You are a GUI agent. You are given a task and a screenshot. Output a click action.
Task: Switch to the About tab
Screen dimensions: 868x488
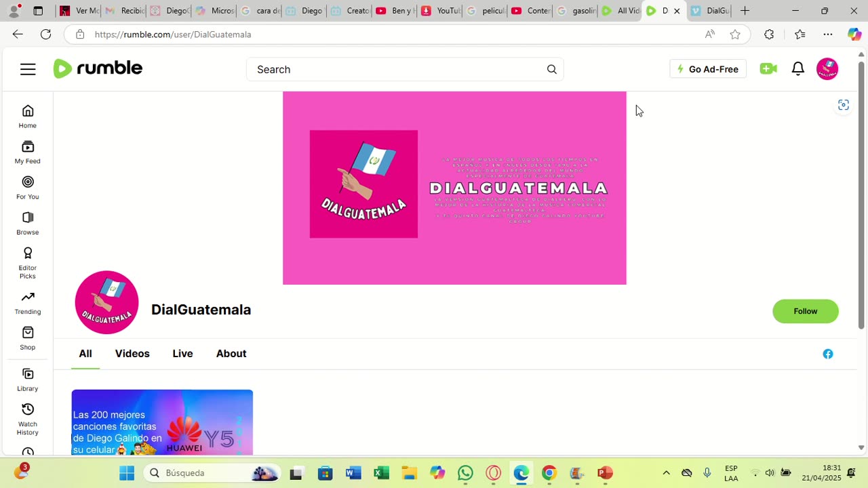[231, 354]
